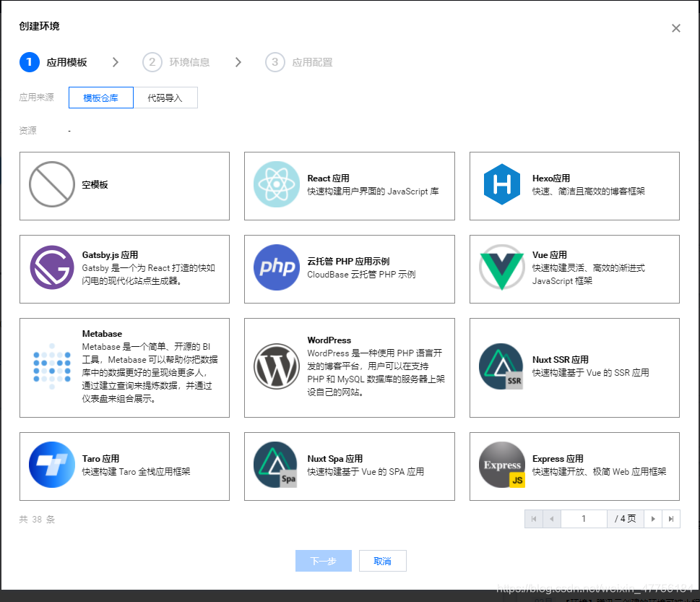Click description 快速构建开放、极简 Web 应用框架

coord(599,472)
